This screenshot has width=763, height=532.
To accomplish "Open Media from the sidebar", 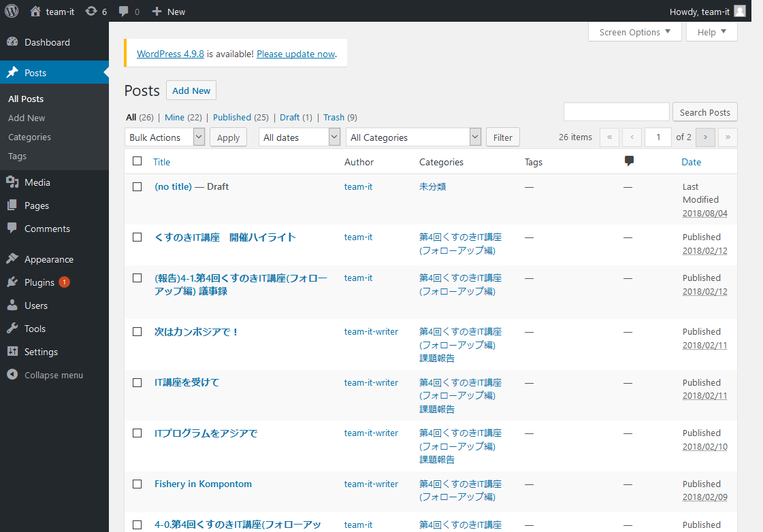I will 37,182.
